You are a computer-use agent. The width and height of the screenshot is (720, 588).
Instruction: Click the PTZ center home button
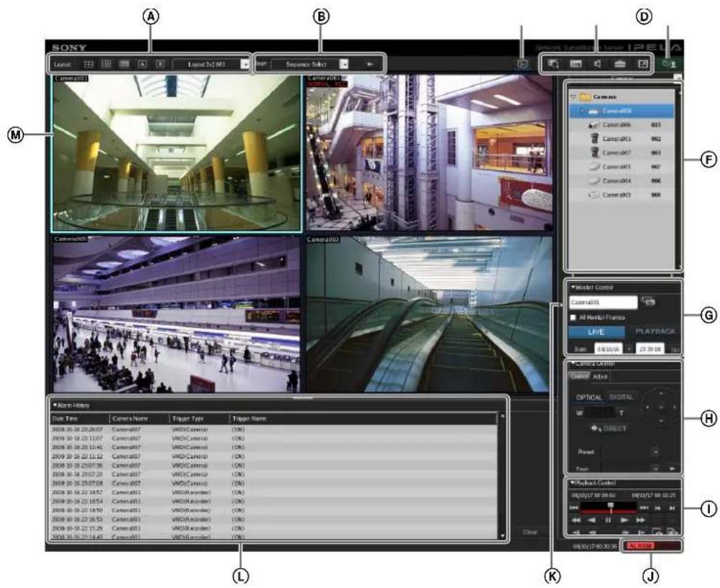point(661,407)
